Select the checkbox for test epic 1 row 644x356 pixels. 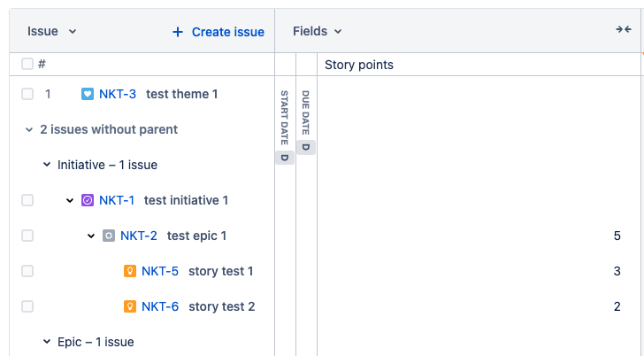(27, 236)
